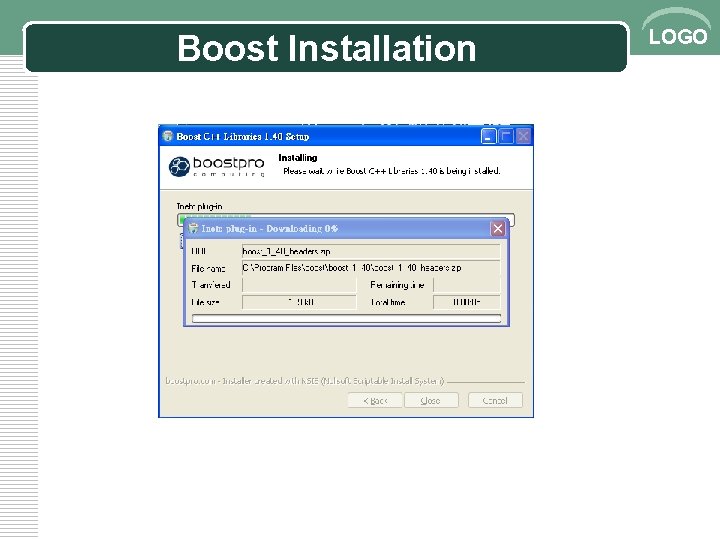
Task: Click the Remaining time value field
Action: (467, 285)
